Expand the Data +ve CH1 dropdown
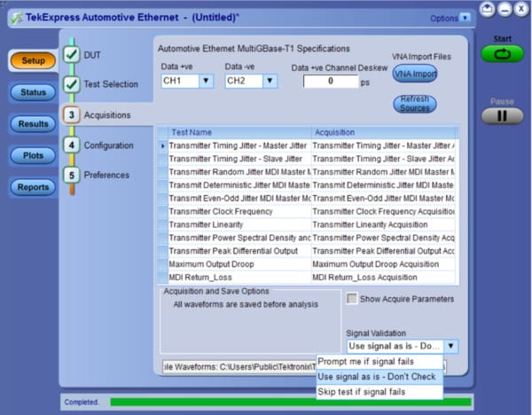The image size is (532, 415). [x=206, y=81]
